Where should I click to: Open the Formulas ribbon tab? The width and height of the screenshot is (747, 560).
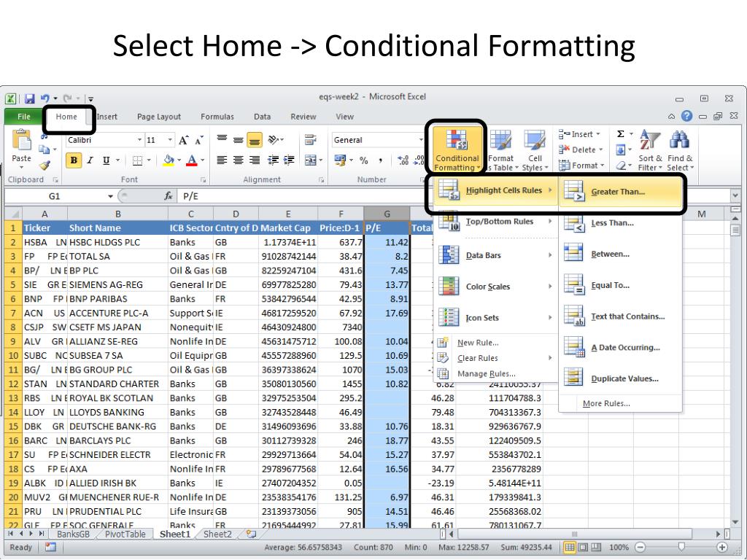pyautogui.click(x=217, y=117)
